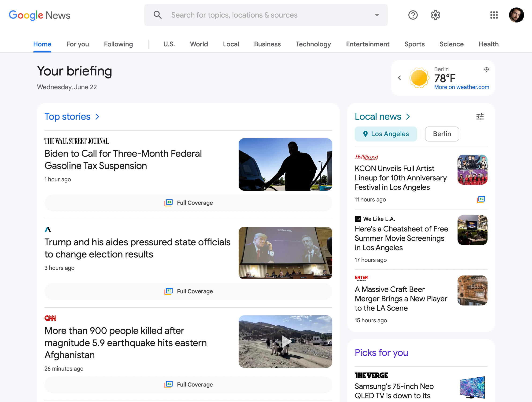532x402 pixels.
Task: Open the outdoor movie screening thumbnail
Action: point(472,230)
